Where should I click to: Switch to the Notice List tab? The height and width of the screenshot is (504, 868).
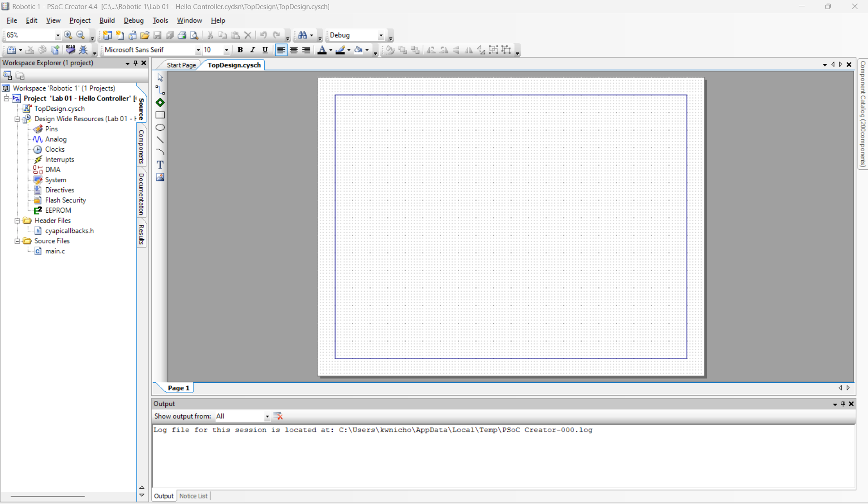point(193,496)
